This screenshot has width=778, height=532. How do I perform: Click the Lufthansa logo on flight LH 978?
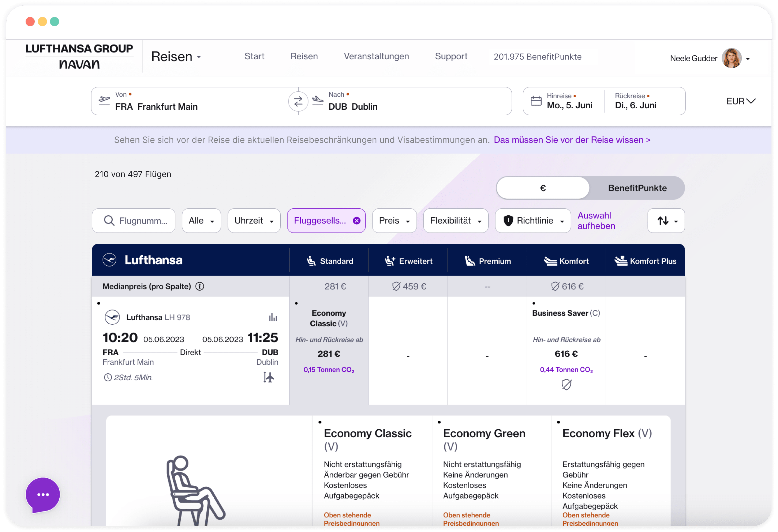tap(112, 317)
